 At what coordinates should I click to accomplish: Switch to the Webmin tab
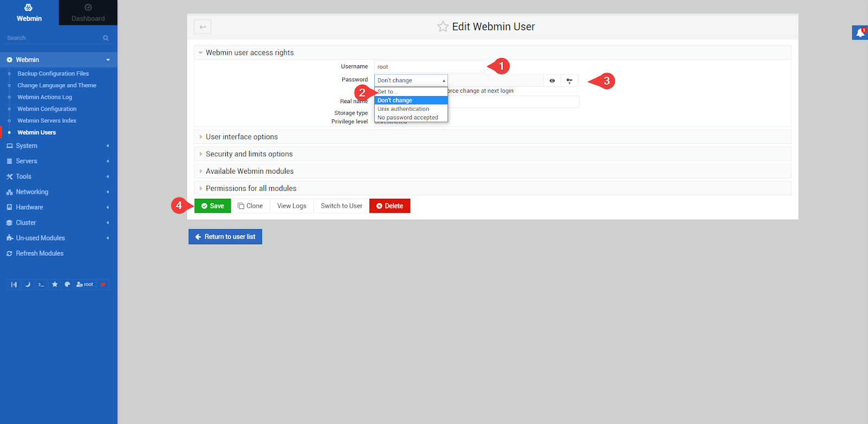[29, 12]
